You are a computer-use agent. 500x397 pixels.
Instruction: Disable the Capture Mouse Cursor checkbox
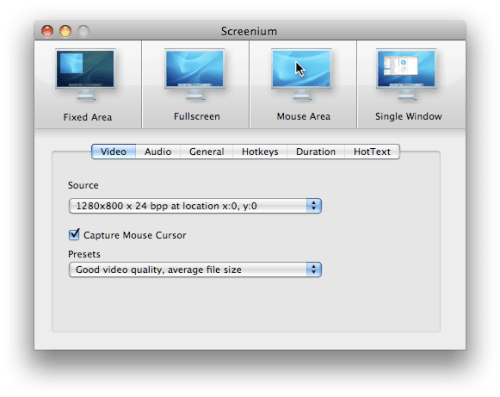[74, 235]
